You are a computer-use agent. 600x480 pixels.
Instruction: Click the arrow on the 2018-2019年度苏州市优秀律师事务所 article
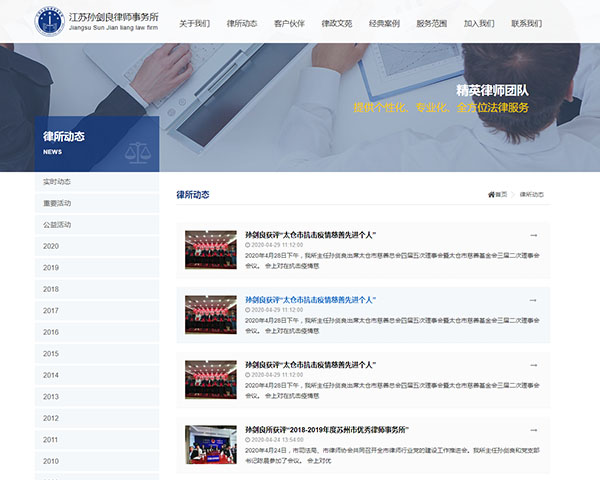pyautogui.click(x=534, y=430)
